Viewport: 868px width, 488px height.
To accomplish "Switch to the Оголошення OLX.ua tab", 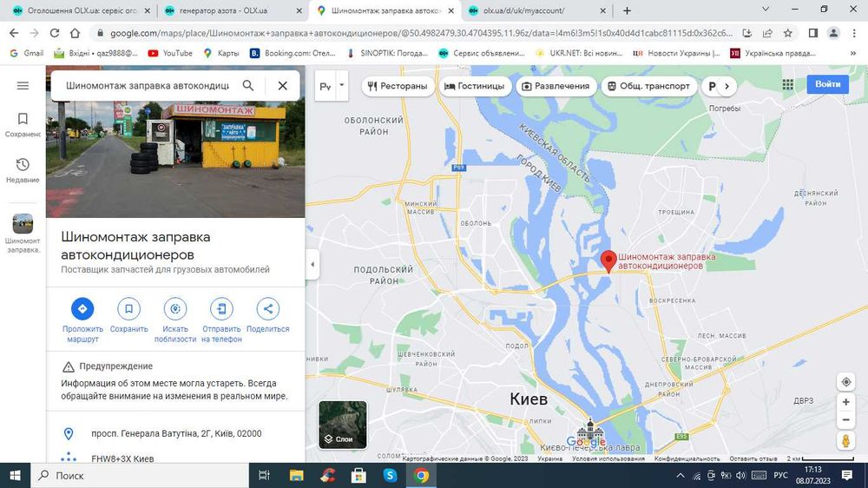I will 80,10.
